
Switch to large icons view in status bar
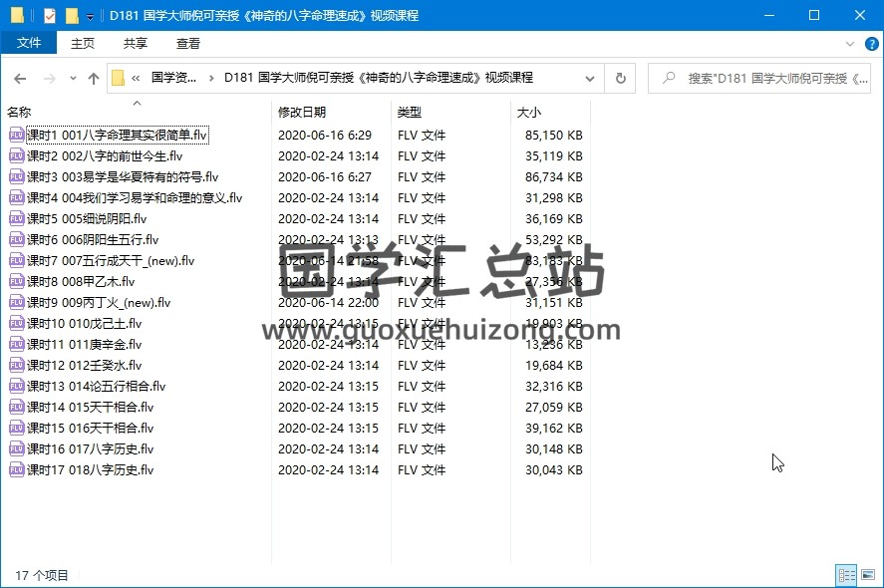[x=867, y=575]
